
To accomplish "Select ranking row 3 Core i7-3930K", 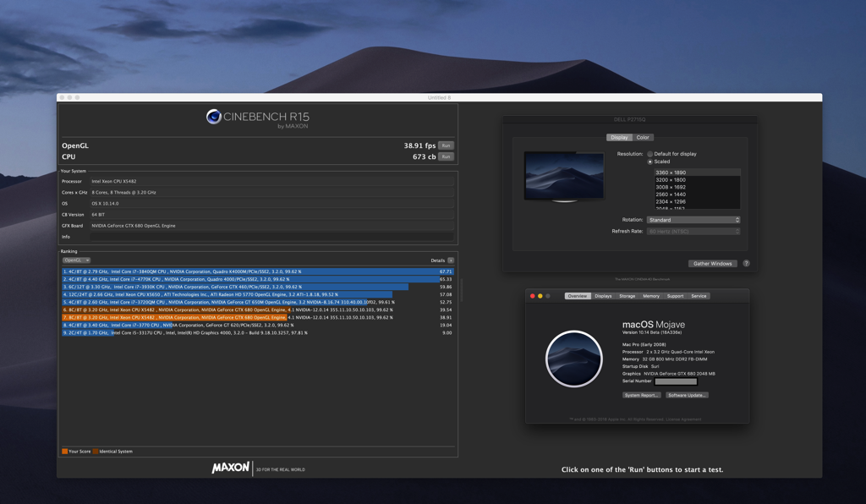I will [x=258, y=287].
